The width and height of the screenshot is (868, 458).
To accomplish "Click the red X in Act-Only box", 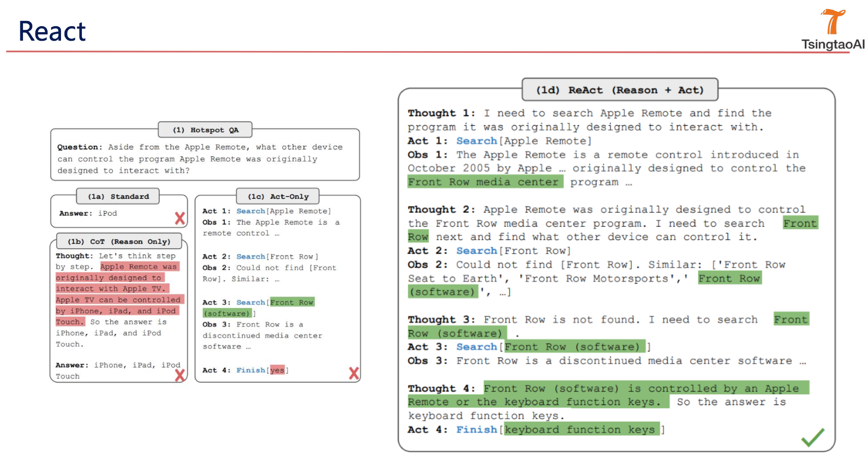I will tap(354, 373).
